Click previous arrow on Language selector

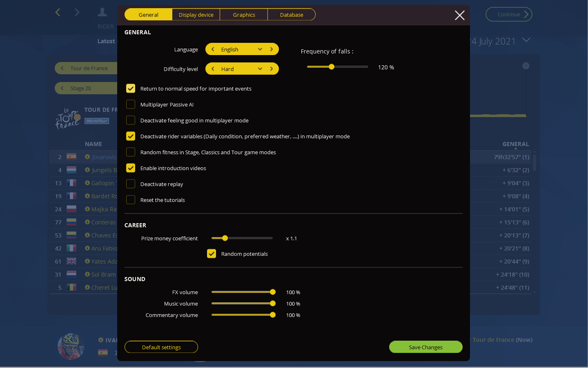click(x=213, y=49)
